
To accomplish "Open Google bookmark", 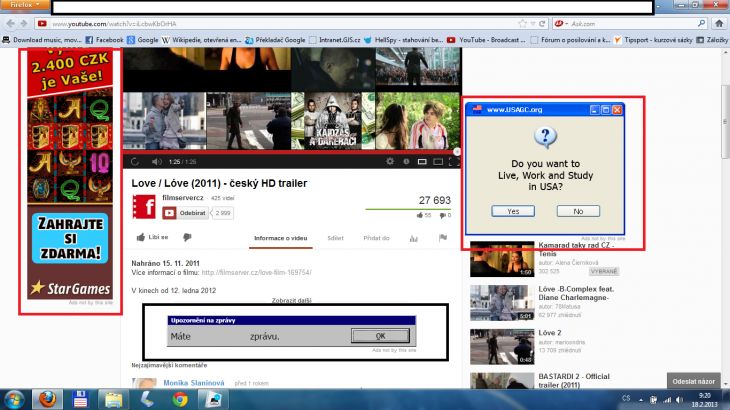I will 142,40.
